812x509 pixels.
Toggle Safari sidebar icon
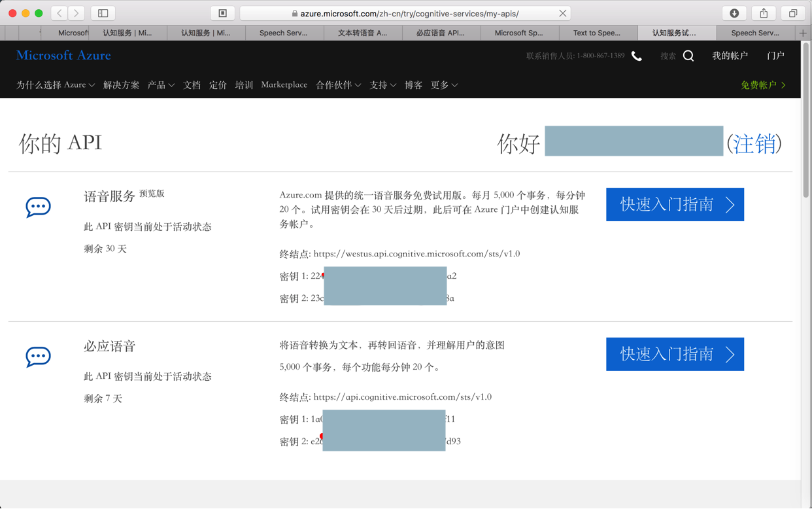click(x=103, y=13)
